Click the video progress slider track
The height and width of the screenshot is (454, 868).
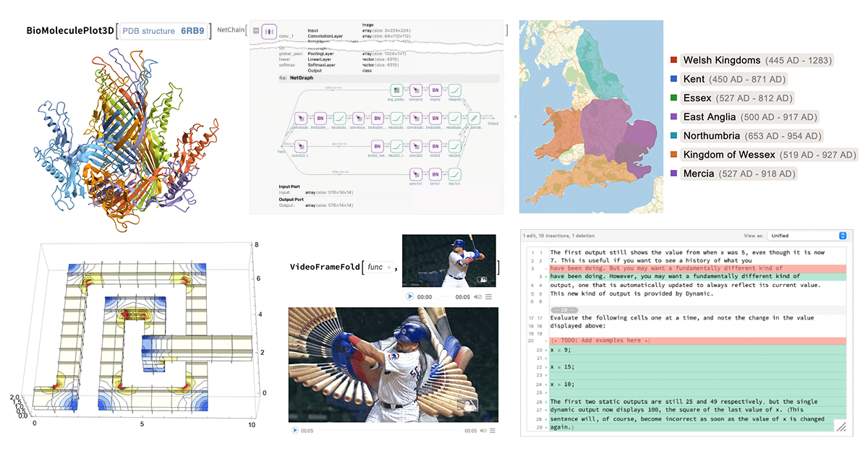445,296
